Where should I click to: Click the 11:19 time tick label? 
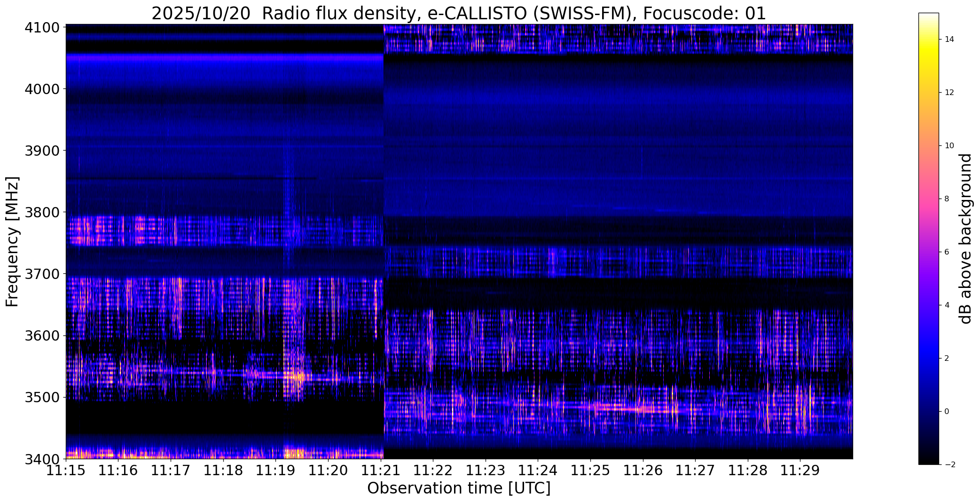[x=275, y=470]
